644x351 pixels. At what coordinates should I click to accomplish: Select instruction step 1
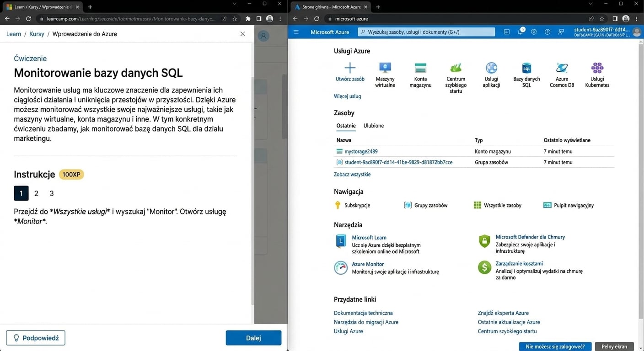[x=21, y=193]
